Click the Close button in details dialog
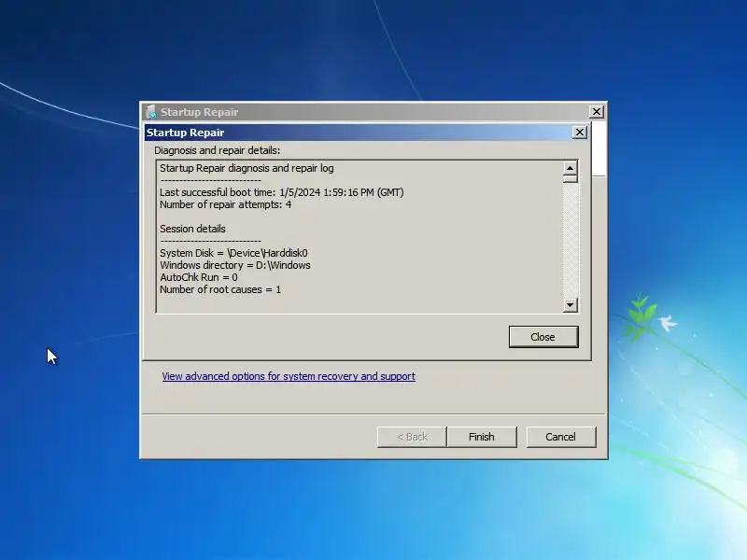The height and width of the screenshot is (560, 747). point(543,337)
